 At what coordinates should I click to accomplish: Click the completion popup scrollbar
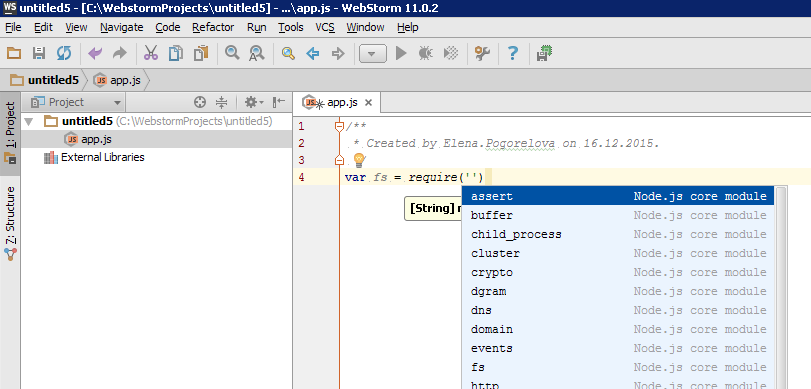pos(780,288)
